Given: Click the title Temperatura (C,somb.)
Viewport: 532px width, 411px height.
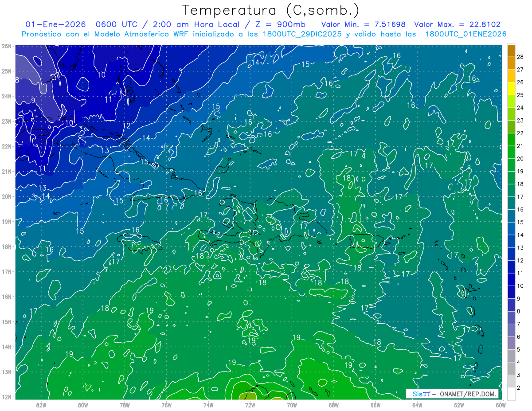Looking at the screenshot, I should click(270, 10).
